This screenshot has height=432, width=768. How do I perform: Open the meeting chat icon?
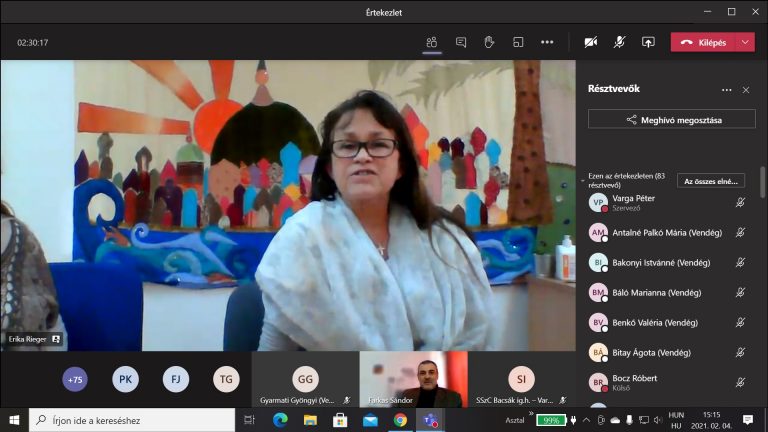461,42
